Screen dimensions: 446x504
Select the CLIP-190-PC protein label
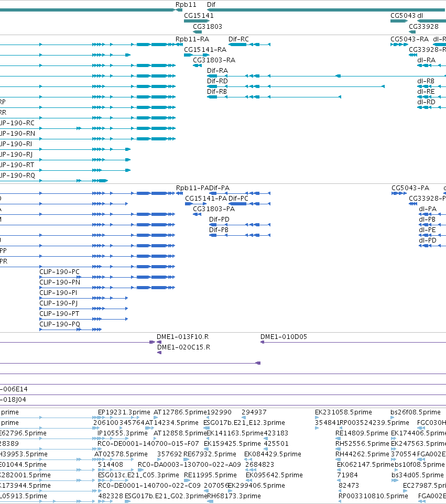(60, 271)
